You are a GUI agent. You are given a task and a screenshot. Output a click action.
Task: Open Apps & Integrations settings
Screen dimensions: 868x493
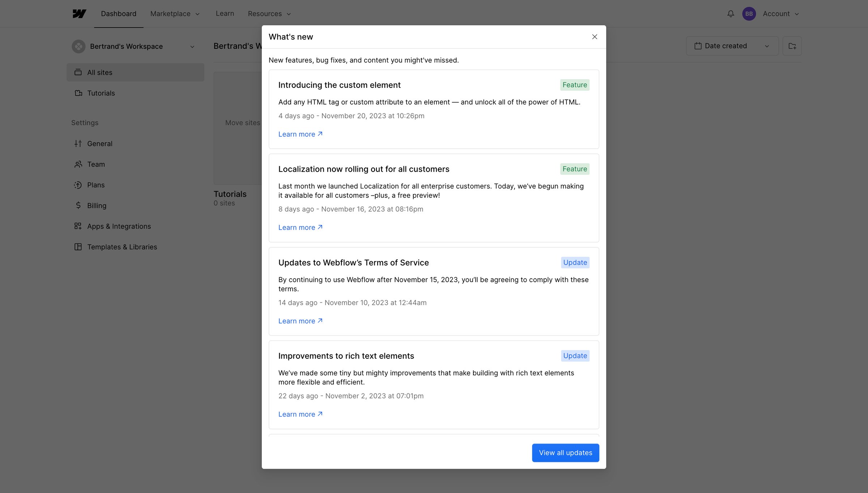click(x=135, y=226)
